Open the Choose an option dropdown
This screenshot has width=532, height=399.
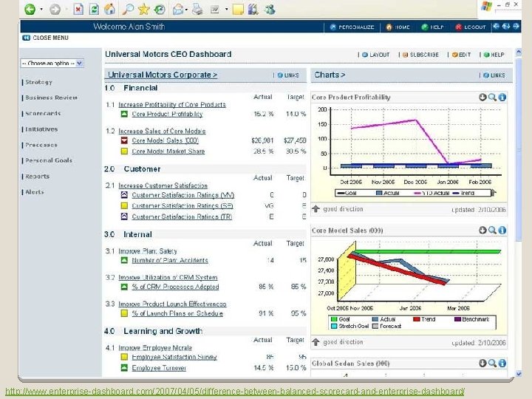(x=52, y=63)
